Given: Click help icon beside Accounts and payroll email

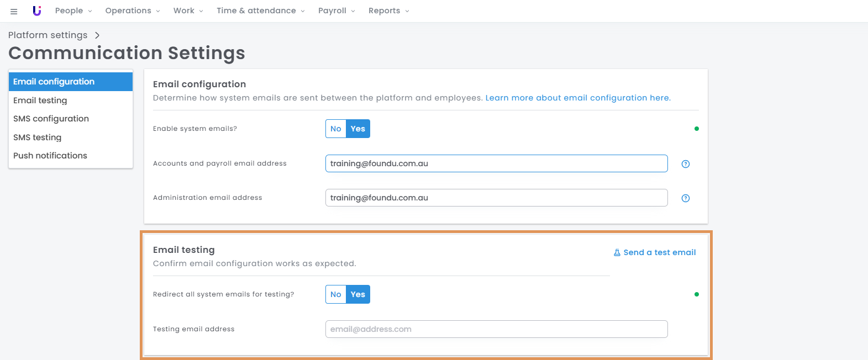Looking at the screenshot, I should (x=685, y=164).
